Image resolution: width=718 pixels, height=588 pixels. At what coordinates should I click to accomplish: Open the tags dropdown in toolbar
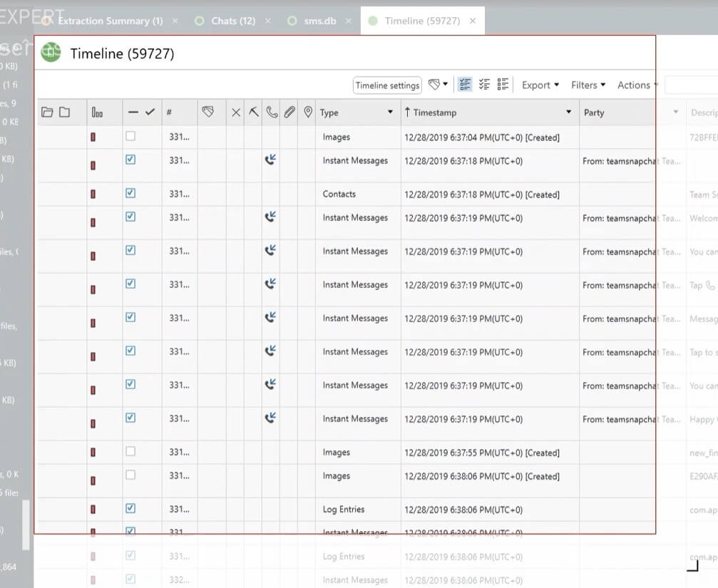click(x=439, y=85)
